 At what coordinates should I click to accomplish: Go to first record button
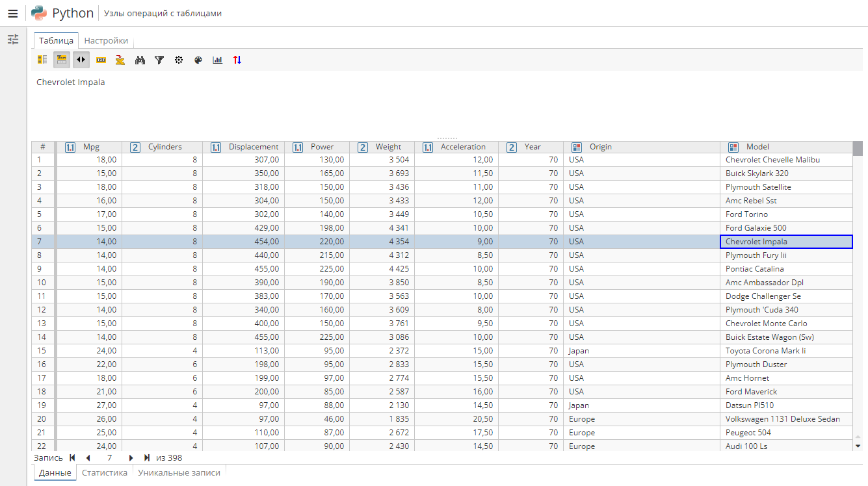click(72, 457)
